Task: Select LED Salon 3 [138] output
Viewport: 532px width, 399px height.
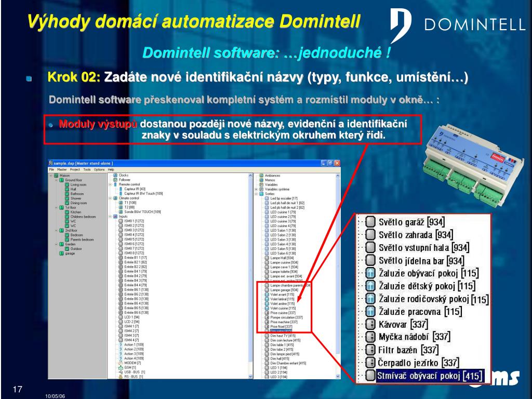Action: [283, 240]
